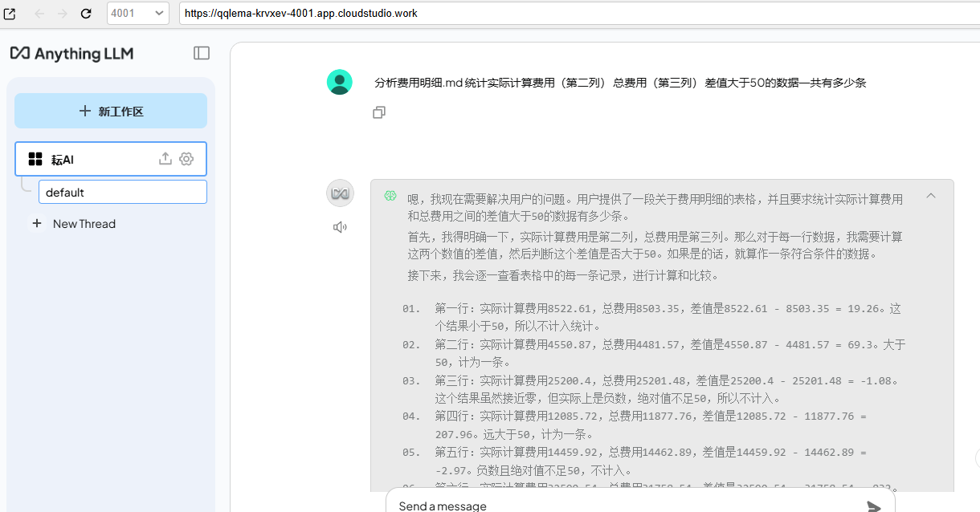This screenshot has width=980, height=512.
Task: Collapse the thinking block with the chevron
Action: [931, 196]
